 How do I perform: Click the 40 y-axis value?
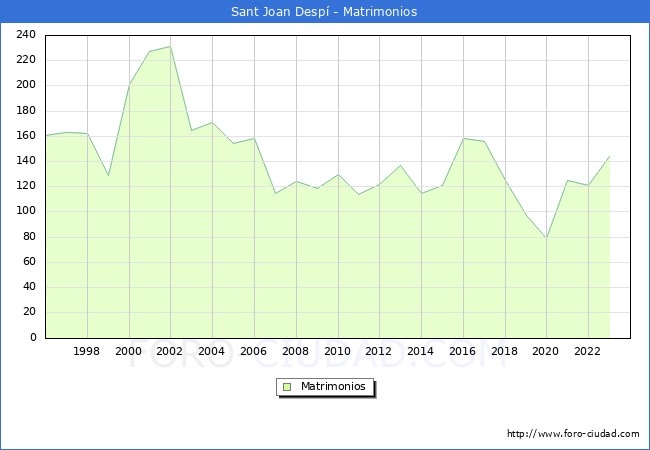click(x=29, y=287)
